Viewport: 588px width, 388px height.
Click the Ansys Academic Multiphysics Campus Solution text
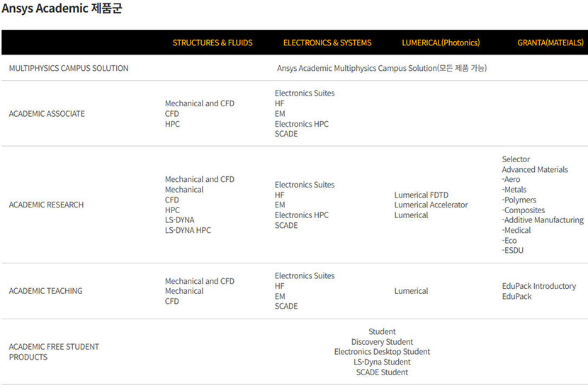tap(382, 69)
